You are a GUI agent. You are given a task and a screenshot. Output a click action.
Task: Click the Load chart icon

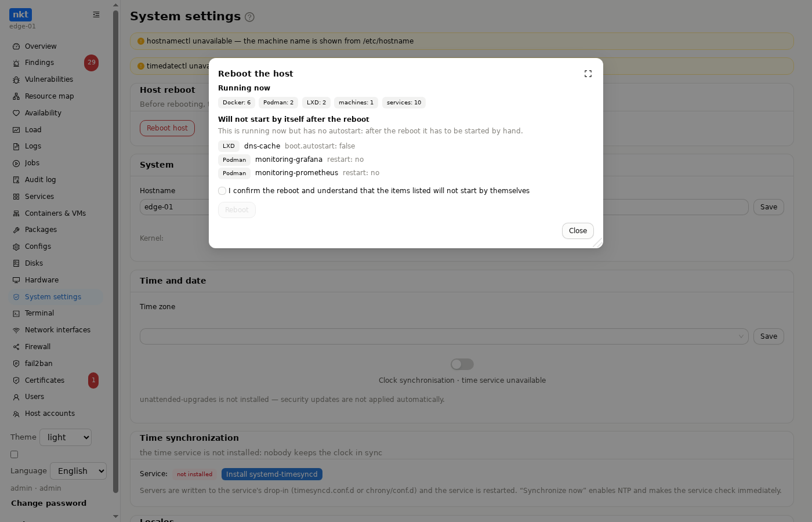click(16, 130)
